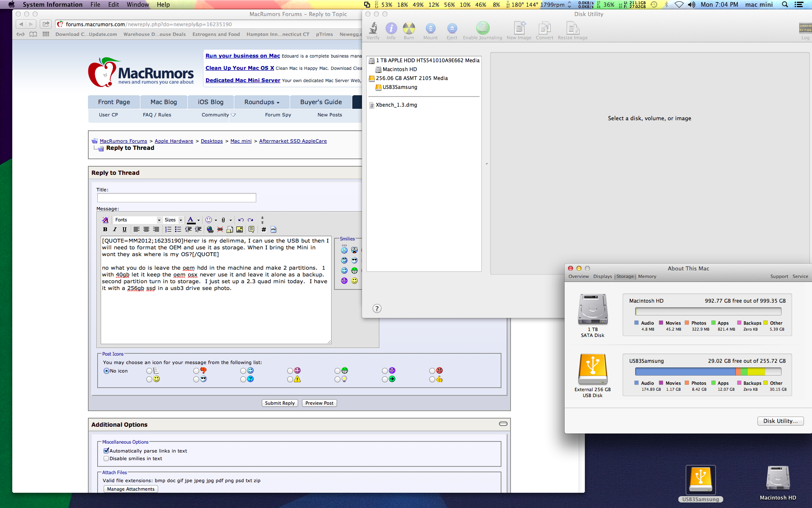Image resolution: width=812 pixels, height=508 pixels.
Task: Align text right in message editor
Action: tap(156, 229)
